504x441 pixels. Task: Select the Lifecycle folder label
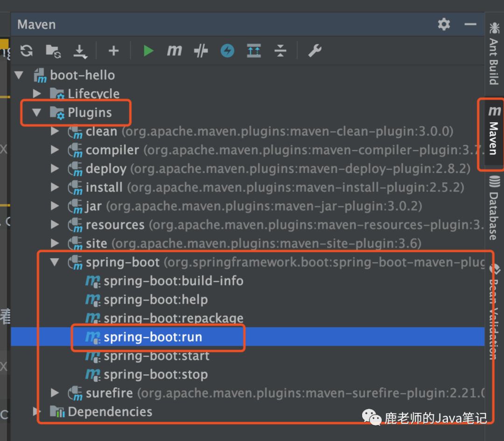point(93,93)
